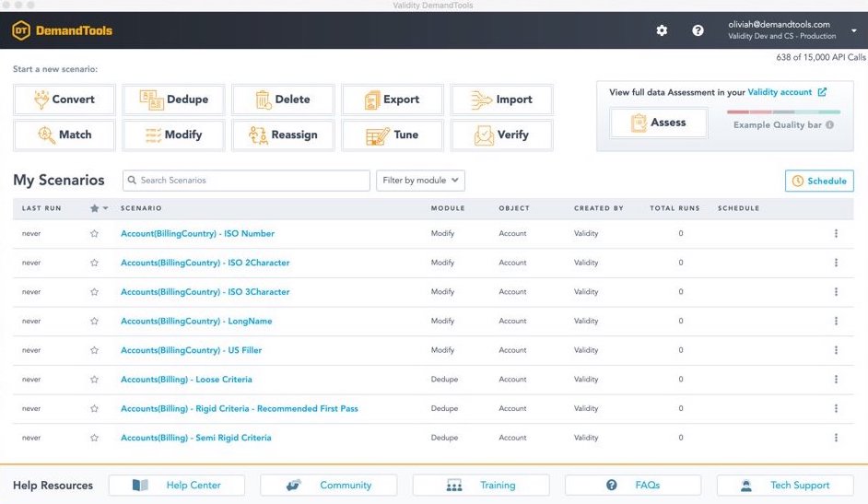
Task: Click the external link icon beside Validity account
Action: [x=822, y=92]
